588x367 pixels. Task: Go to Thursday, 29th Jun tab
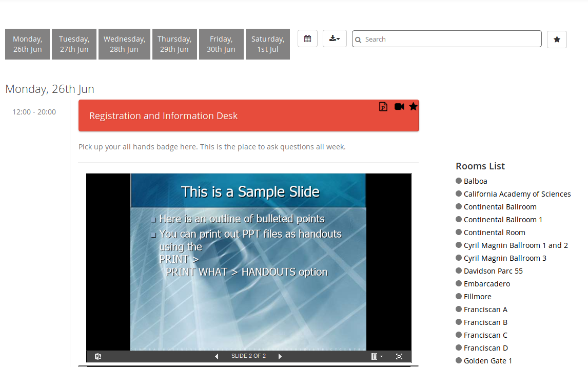coord(174,44)
